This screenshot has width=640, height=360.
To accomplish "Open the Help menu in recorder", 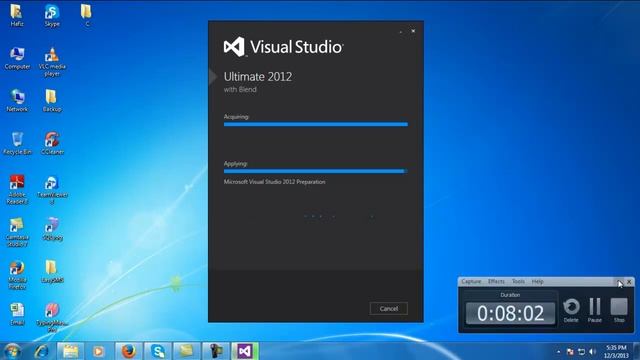I will coord(538,282).
